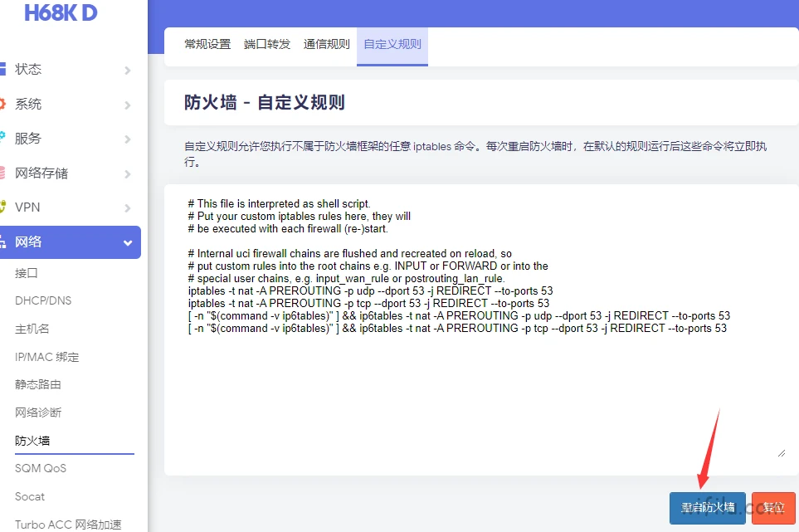Click the 系统 gear sidebar icon
This screenshot has width=799, height=532.
pos(2,104)
